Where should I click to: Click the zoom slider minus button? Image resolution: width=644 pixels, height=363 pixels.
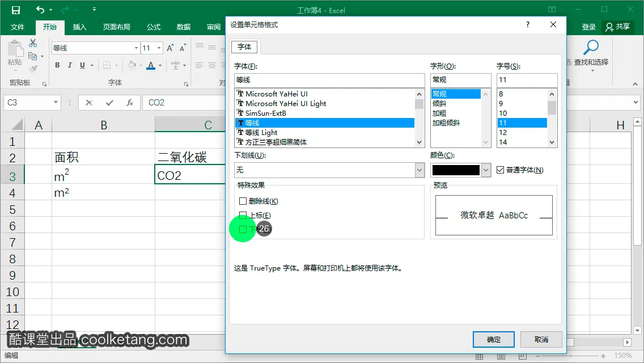538,356
